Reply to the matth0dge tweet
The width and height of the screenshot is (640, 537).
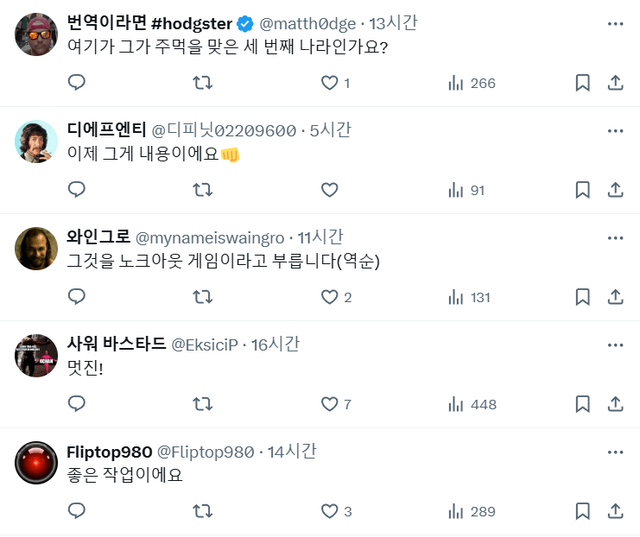(x=77, y=83)
